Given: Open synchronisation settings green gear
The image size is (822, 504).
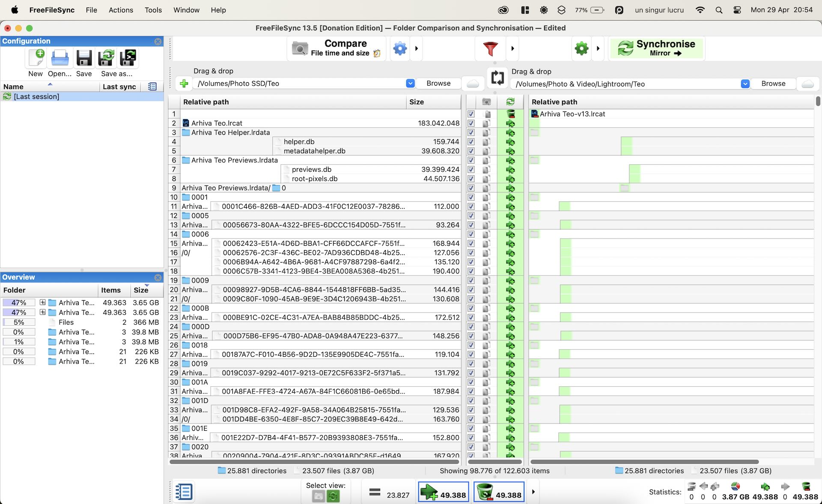Looking at the screenshot, I should coord(581,48).
